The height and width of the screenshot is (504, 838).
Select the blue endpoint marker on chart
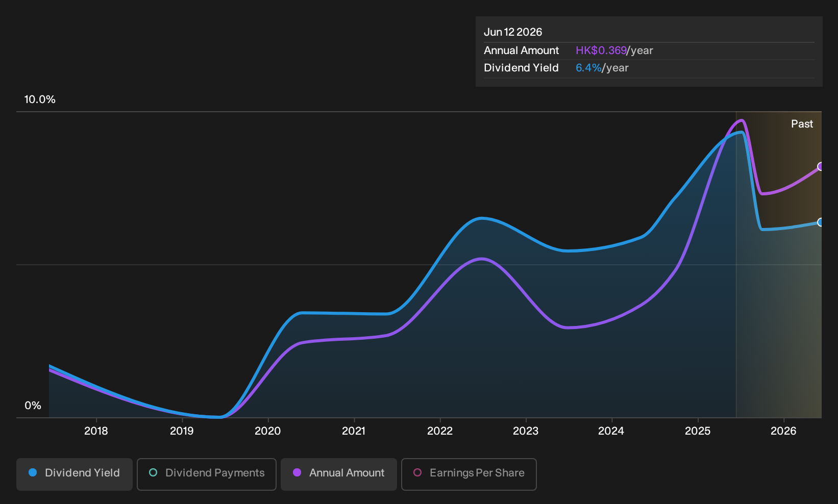pos(820,222)
